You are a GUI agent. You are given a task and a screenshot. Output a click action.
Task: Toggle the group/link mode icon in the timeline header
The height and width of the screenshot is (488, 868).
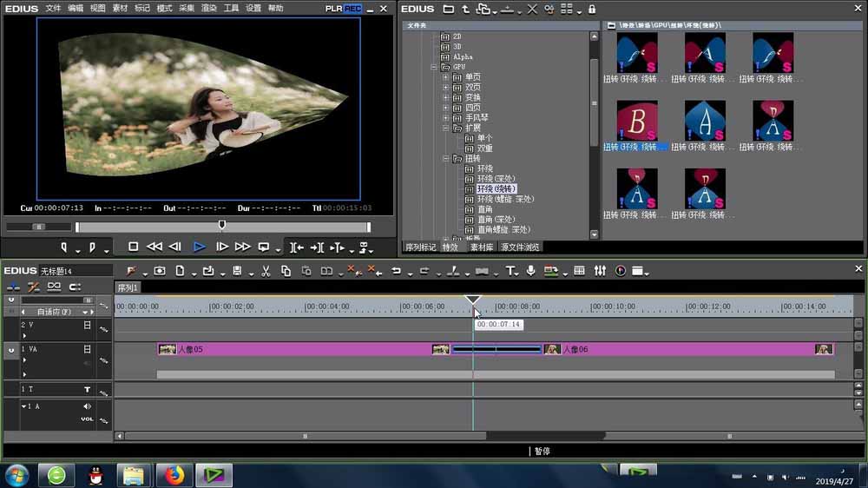coord(54,287)
